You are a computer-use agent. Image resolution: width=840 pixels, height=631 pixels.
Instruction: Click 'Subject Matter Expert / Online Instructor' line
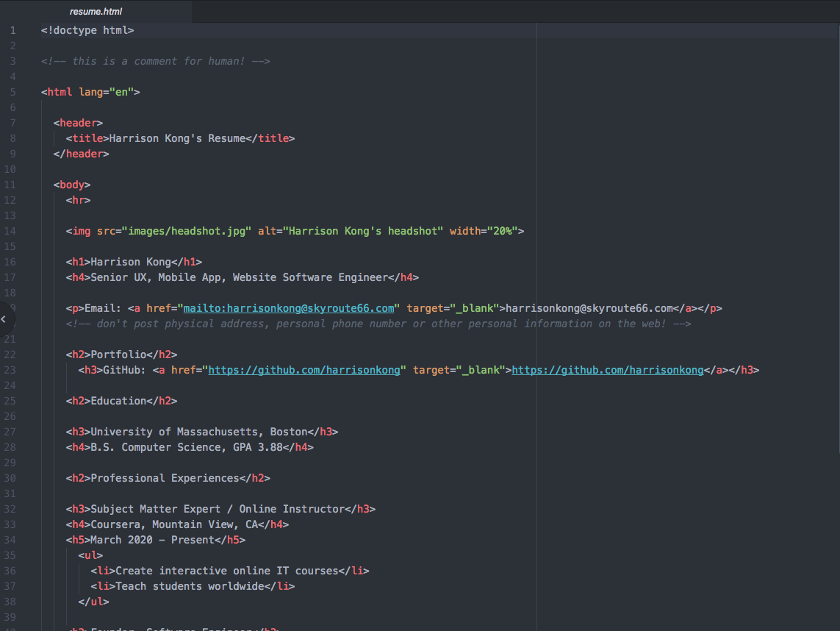click(220, 510)
